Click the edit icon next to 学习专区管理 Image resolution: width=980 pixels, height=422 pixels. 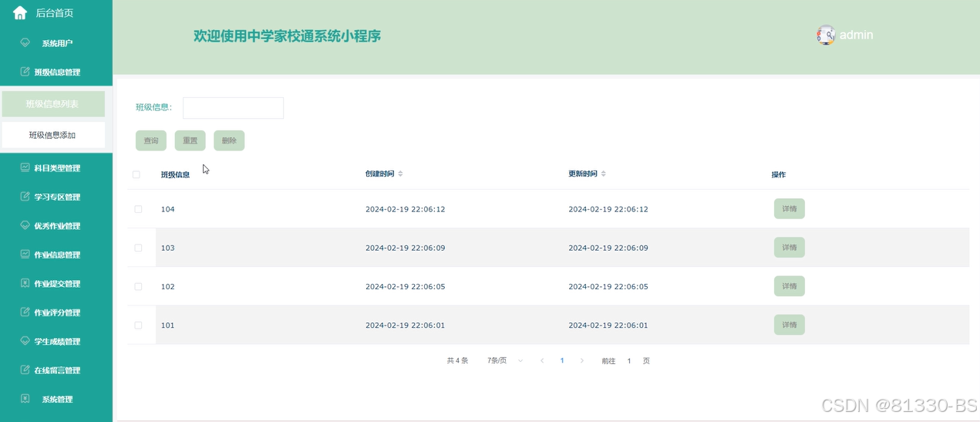click(25, 197)
